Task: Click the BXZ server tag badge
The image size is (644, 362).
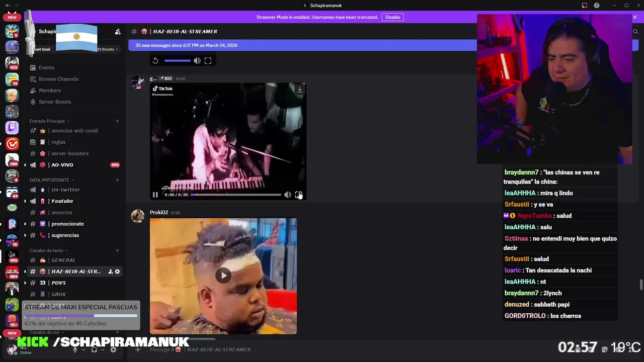Action: tap(166, 78)
